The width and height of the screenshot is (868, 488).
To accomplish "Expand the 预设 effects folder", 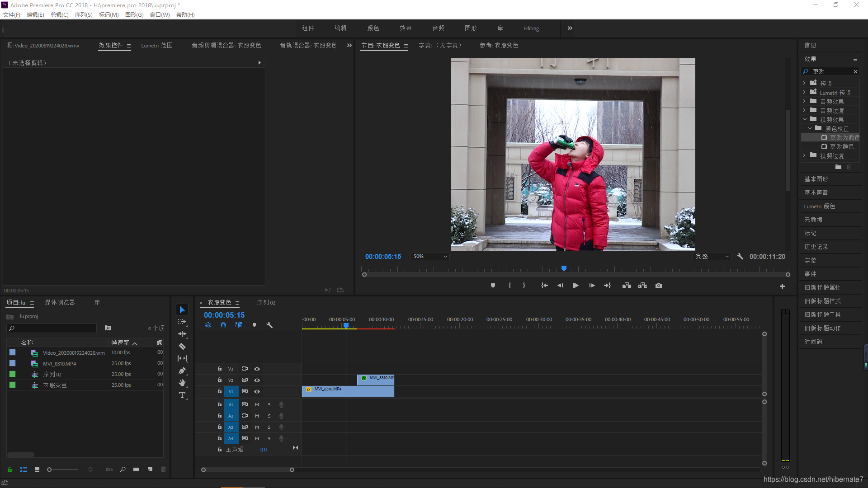I will (804, 83).
